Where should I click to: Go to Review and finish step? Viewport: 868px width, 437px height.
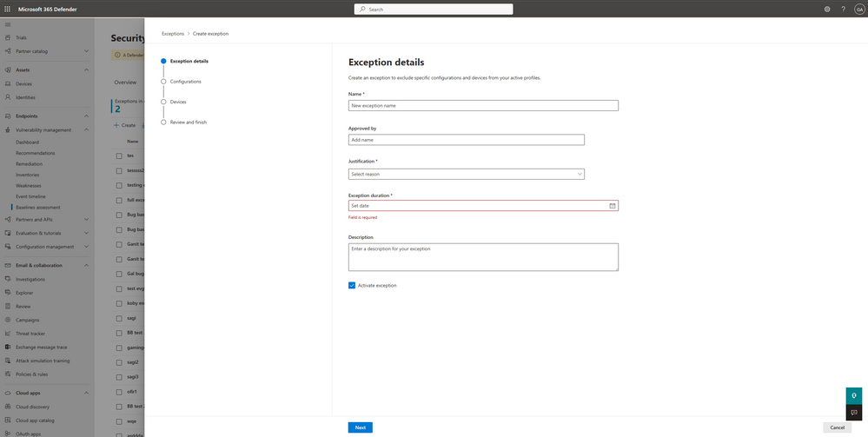click(x=189, y=122)
